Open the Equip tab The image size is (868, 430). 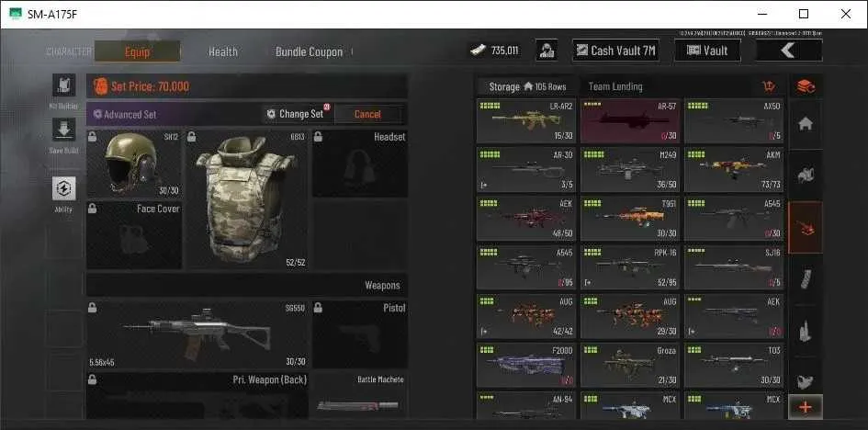tap(137, 51)
